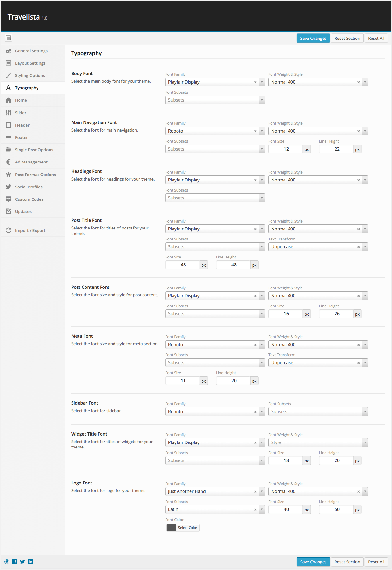392x570 pixels.
Task: Open the Facebook icon in footer
Action: coord(15,561)
